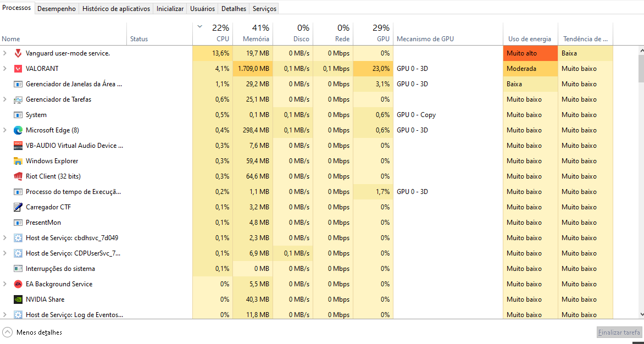Sort by Tendência de uso column header
The image size is (644, 344).
(585, 34)
